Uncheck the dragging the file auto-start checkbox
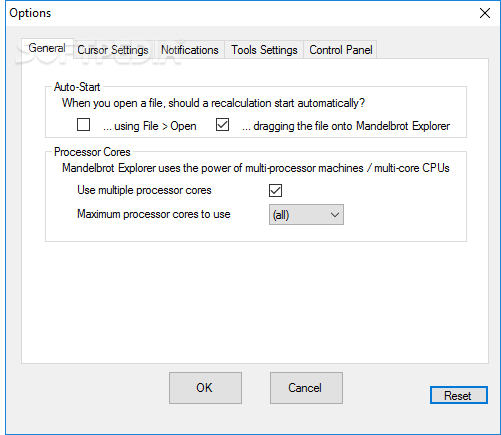This screenshot has width=501, height=435. pyautogui.click(x=222, y=125)
